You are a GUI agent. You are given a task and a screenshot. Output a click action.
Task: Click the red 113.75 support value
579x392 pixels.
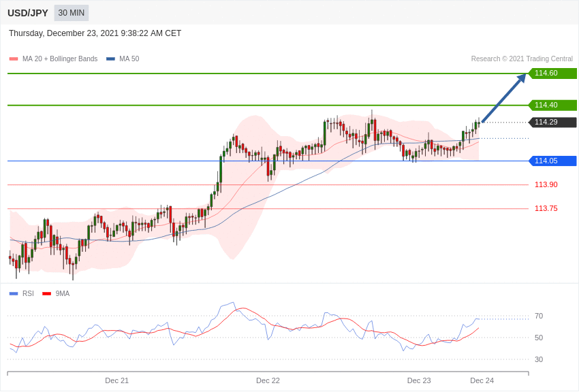546,208
